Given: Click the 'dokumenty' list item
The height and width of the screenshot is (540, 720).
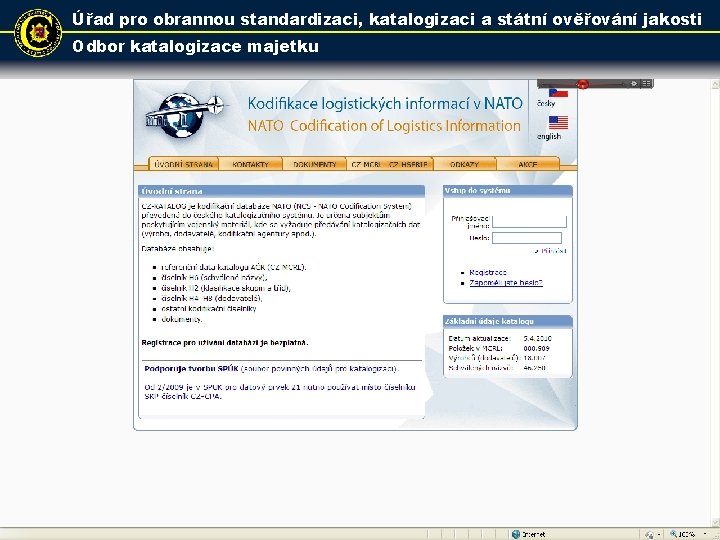Looking at the screenshot, I should click(x=181, y=319).
